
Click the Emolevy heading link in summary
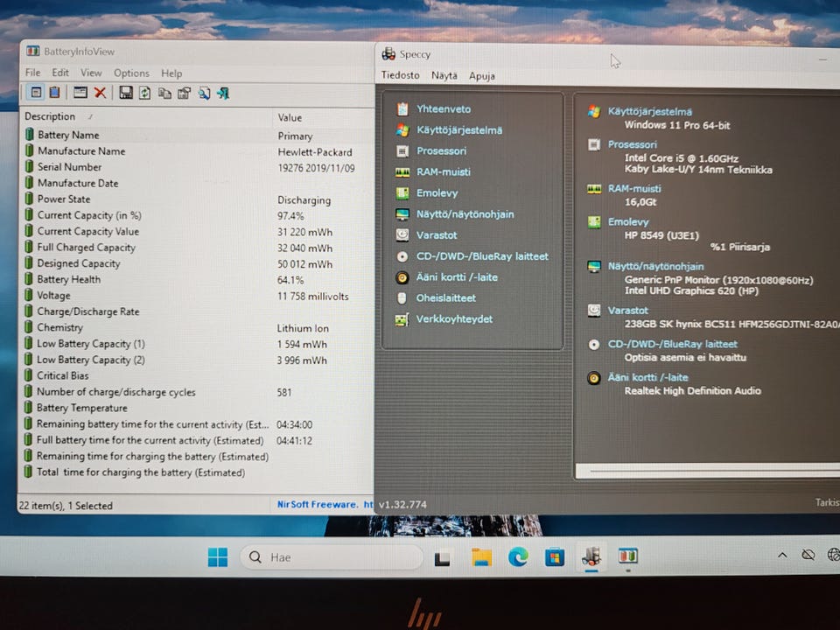pyautogui.click(x=628, y=222)
